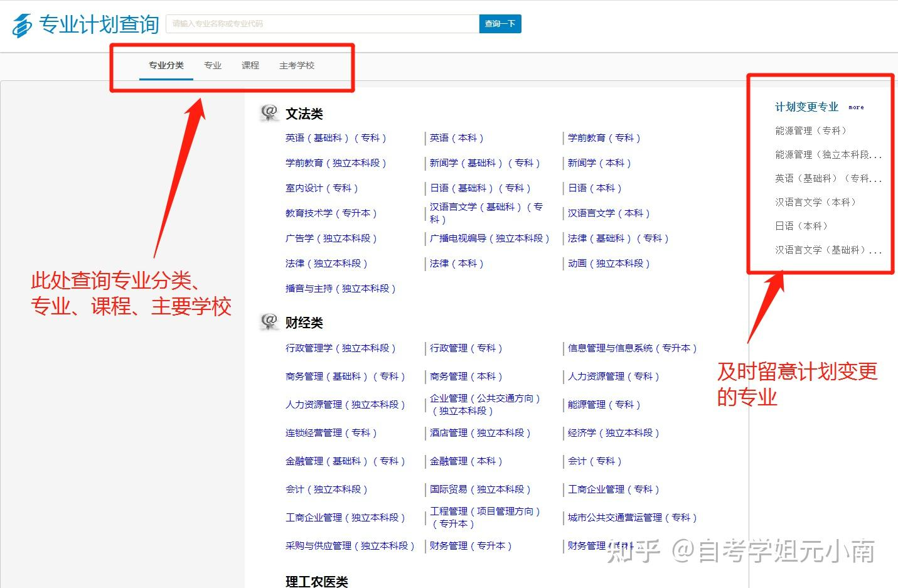Open the 专业 tab
Screen dimensions: 898x588
pyautogui.click(x=213, y=65)
